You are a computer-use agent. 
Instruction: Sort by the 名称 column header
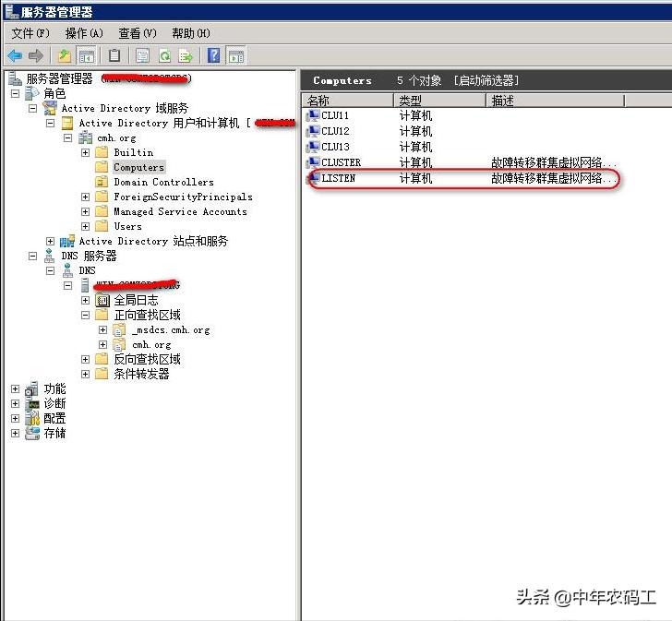pos(348,101)
